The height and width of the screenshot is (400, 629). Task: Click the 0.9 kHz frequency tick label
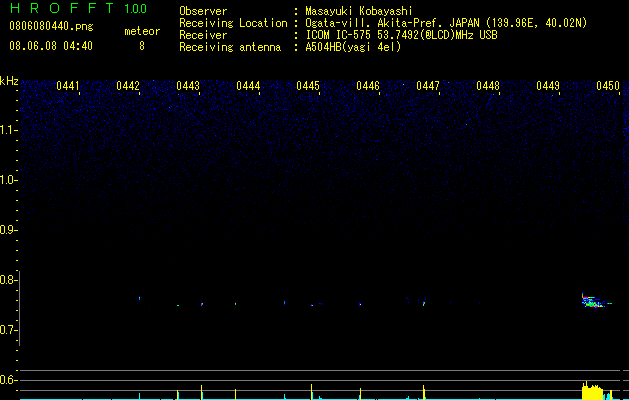click(x=8, y=230)
